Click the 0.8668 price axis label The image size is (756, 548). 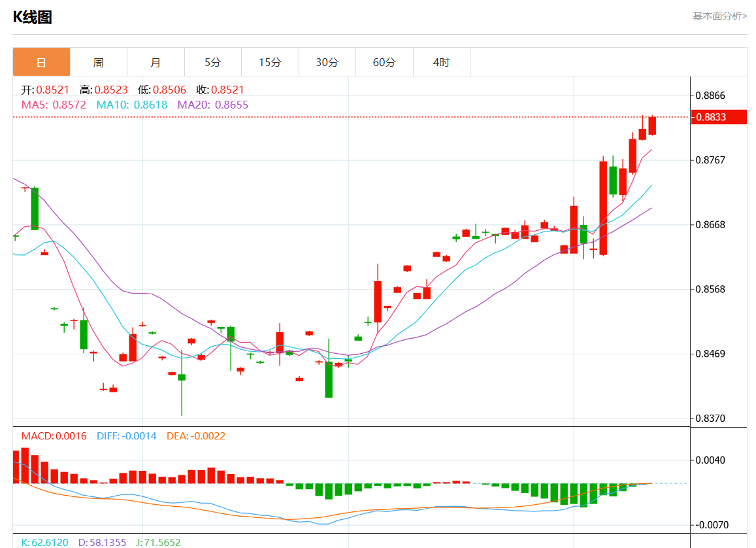(710, 225)
